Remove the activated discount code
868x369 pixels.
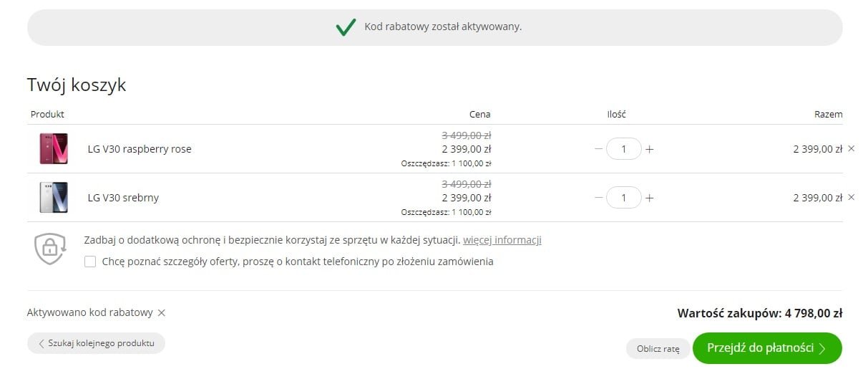pyautogui.click(x=161, y=312)
